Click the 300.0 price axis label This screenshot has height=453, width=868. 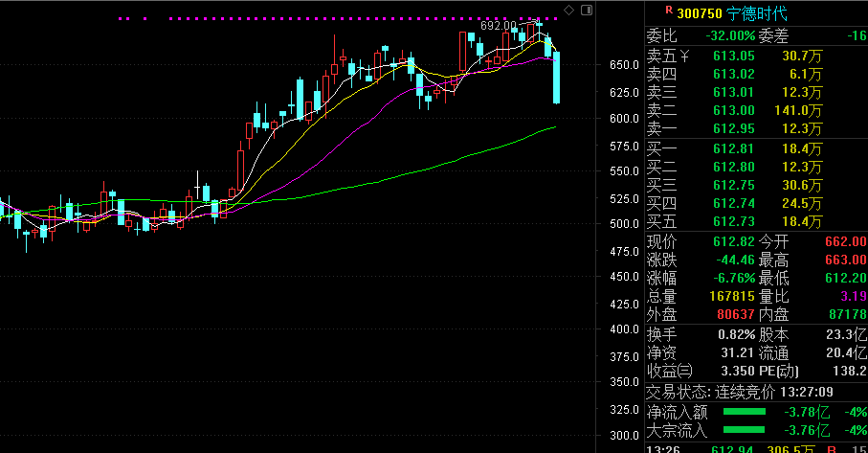click(624, 435)
